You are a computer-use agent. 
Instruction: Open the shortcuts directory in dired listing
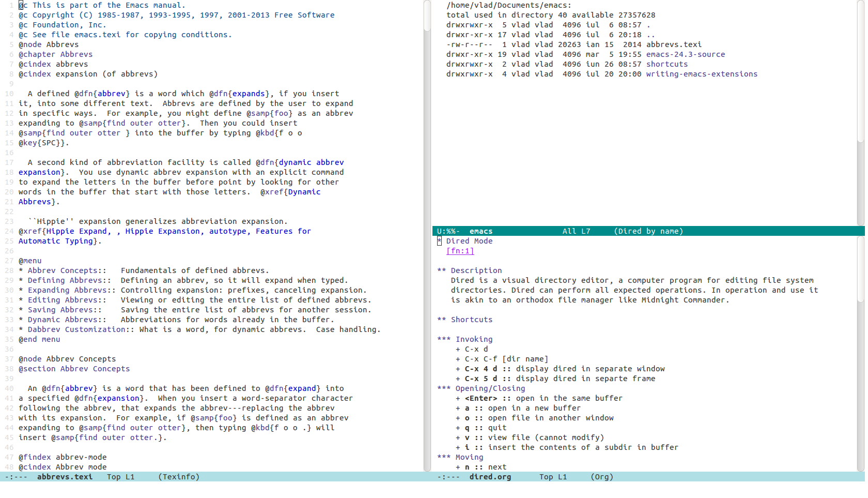[667, 64]
